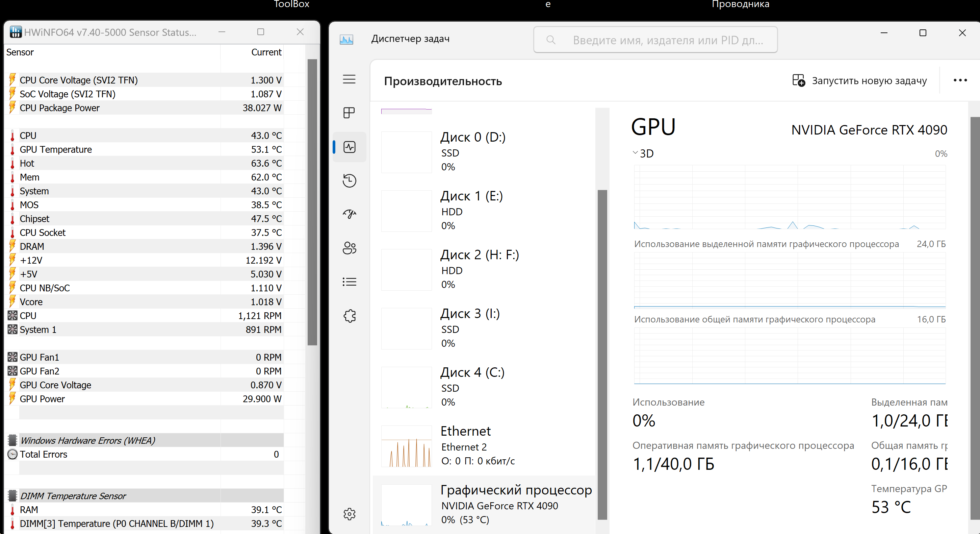This screenshot has width=980, height=534.
Task: Click the HWiNFO sensor list scrollbar
Action: click(x=312, y=202)
